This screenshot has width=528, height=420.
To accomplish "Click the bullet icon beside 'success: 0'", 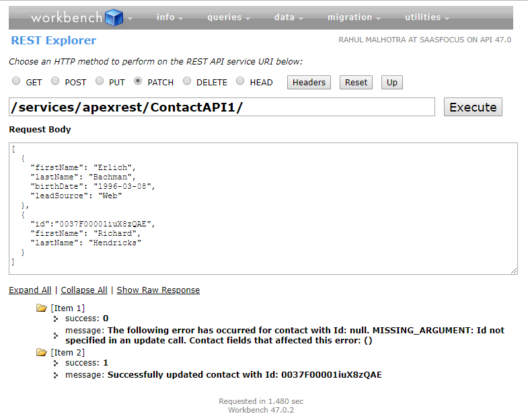I will click(56, 319).
